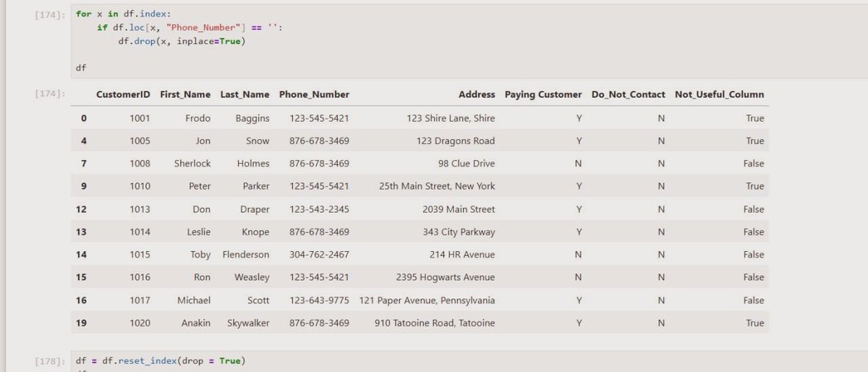Click CustomerID value 1010
868x372 pixels.
pos(140,186)
